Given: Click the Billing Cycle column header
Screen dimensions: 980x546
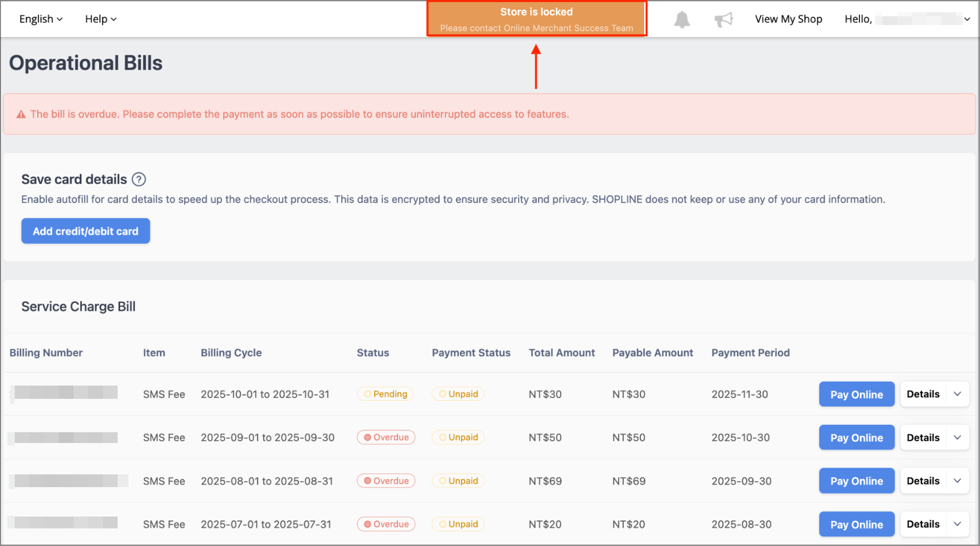Looking at the screenshot, I should (x=231, y=353).
